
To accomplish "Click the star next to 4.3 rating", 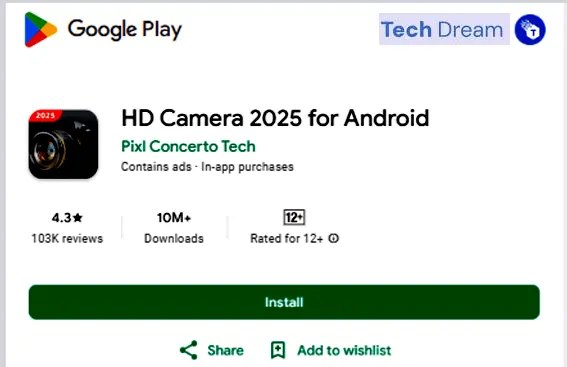I will (x=77, y=218).
